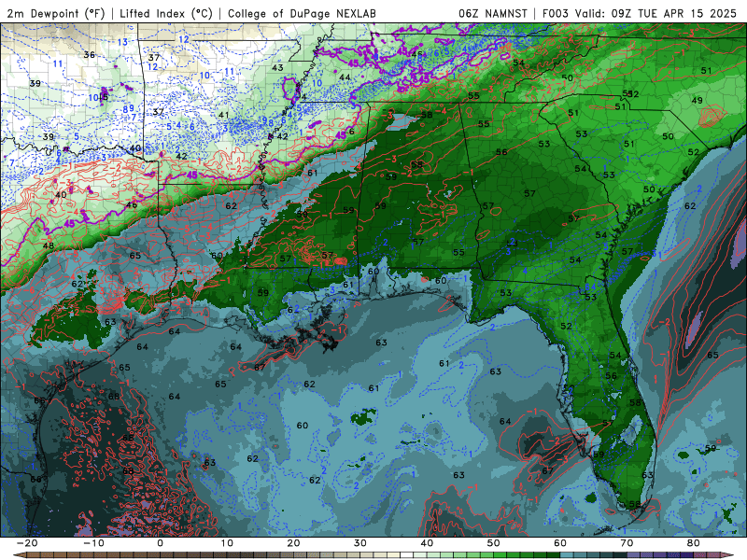Click the "-20" label on the color scale
The width and height of the screenshot is (747, 560).
pos(27,543)
